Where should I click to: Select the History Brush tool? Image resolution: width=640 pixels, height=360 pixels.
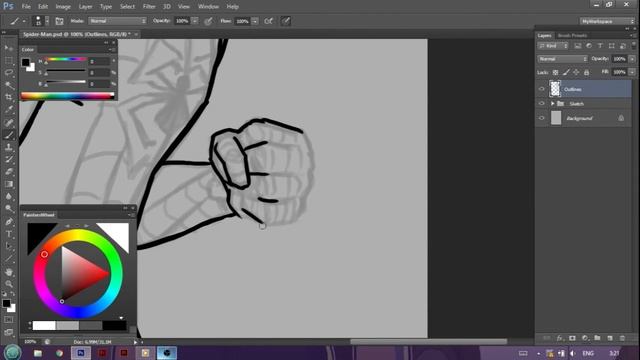9,160
